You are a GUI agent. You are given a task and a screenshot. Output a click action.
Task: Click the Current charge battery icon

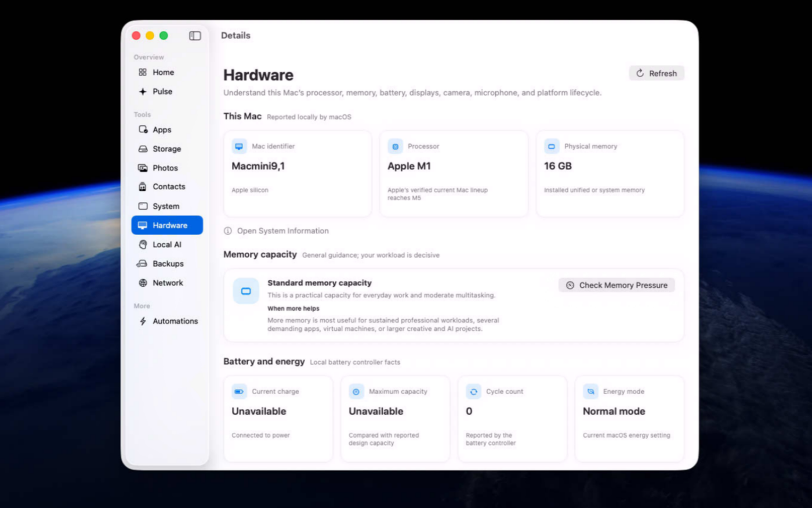point(239,391)
